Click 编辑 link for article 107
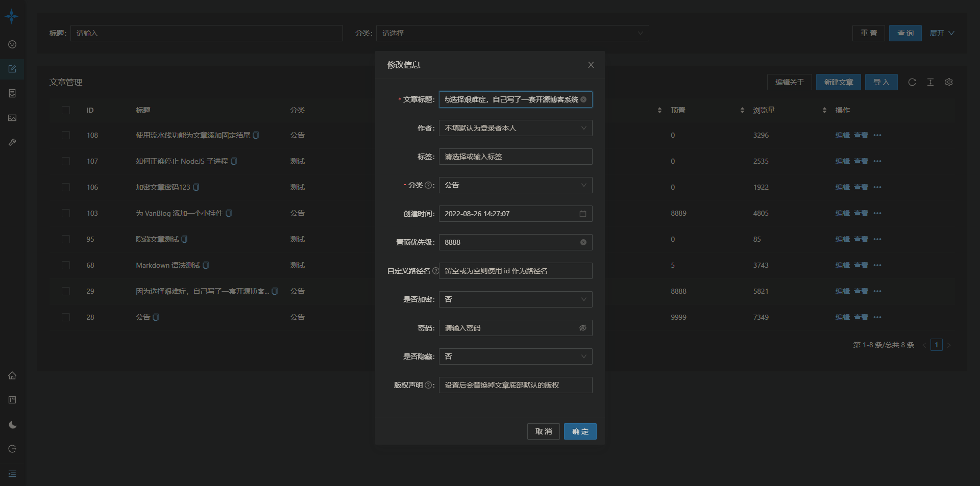The width and height of the screenshot is (980, 486). click(x=842, y=161)
